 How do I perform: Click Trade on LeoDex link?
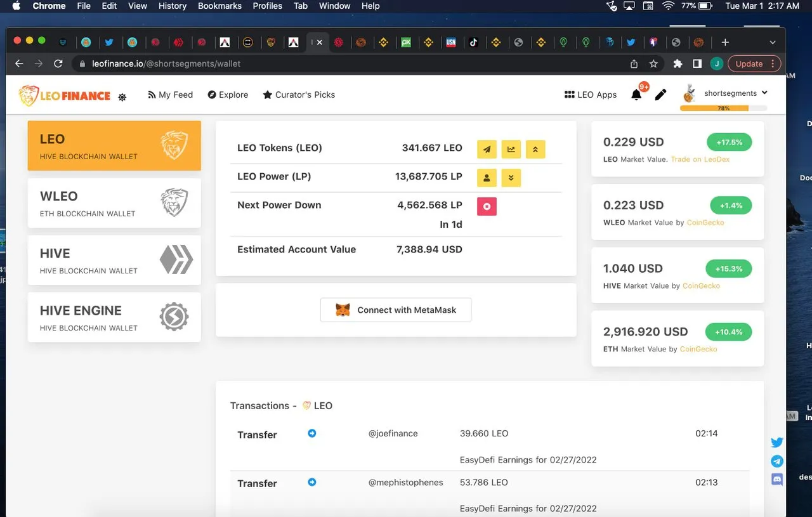(x=700, y=159)
